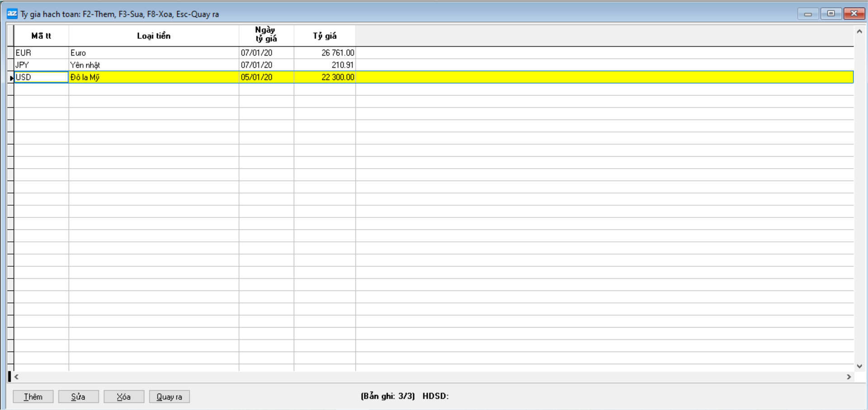Click the Xóa delete button
The image size is (868, 410).
click(x=124, y=396)
